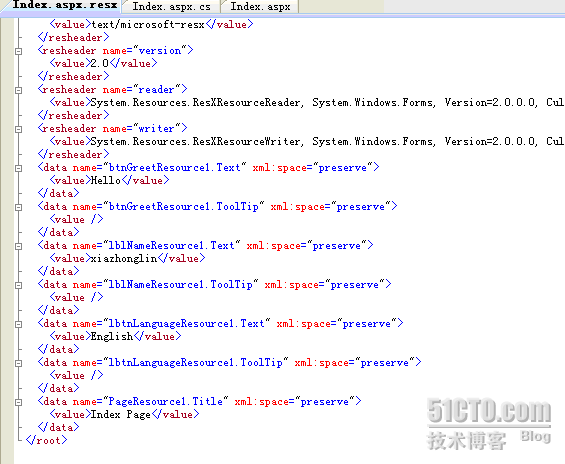Viewport: 565px width, 464px height.
Task: Click the "version" attribute value
Action: point(160,50)
